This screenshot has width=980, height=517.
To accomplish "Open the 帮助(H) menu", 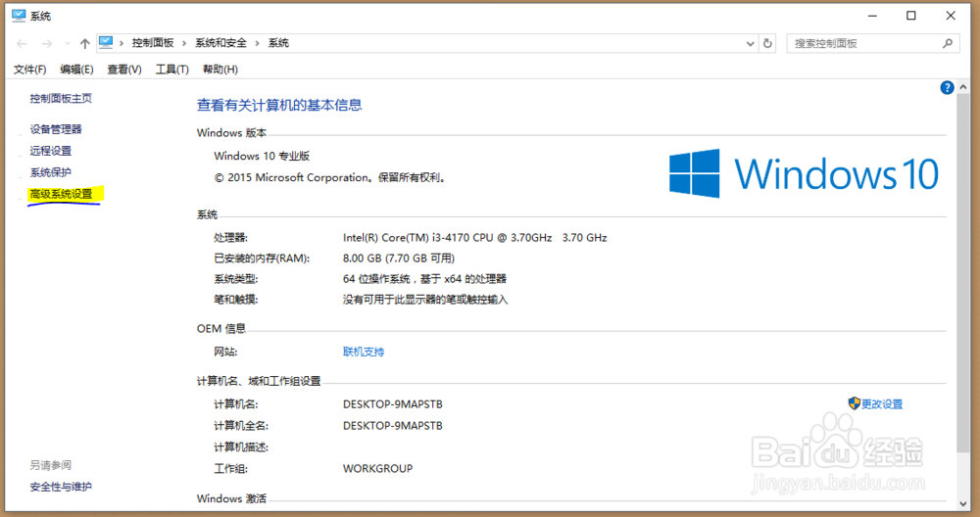I will click(220, 70).
